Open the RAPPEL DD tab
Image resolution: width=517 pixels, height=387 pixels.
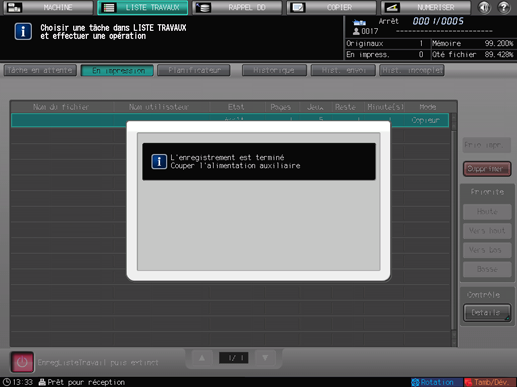(237, 7)
